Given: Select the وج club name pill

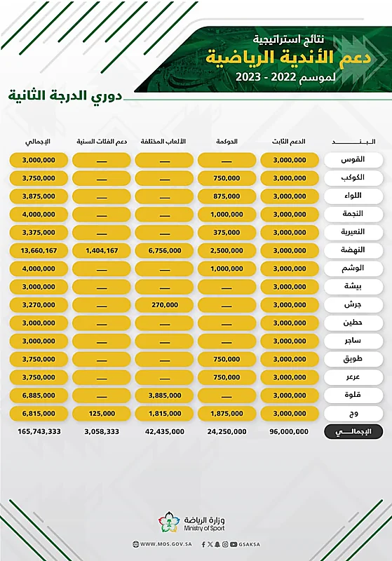Looking at the screenshot, I should point(353,413).
